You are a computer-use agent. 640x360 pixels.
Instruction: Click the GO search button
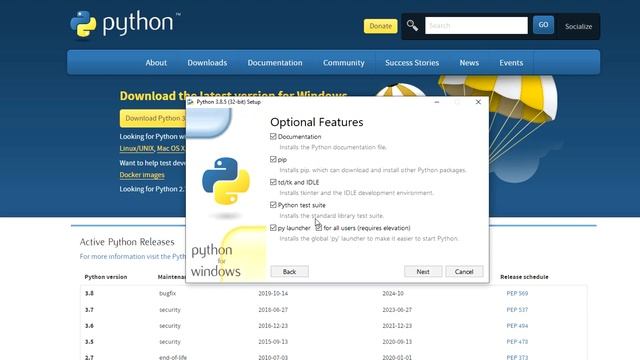543,25
